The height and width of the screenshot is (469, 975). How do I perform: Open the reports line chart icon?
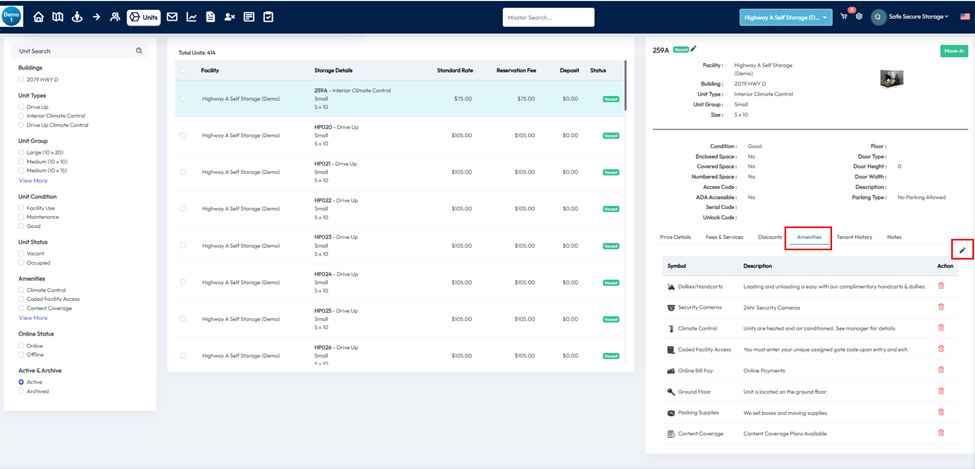coord(191,17)
